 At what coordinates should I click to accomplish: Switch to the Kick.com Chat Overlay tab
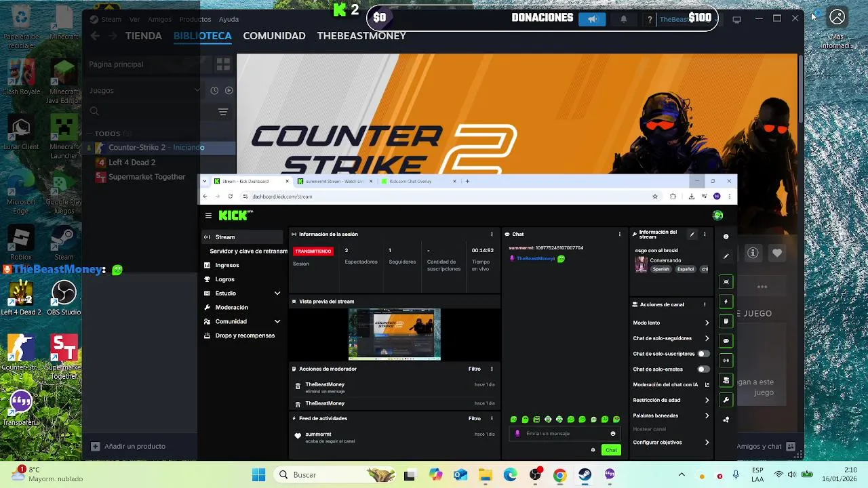[419, 182]
